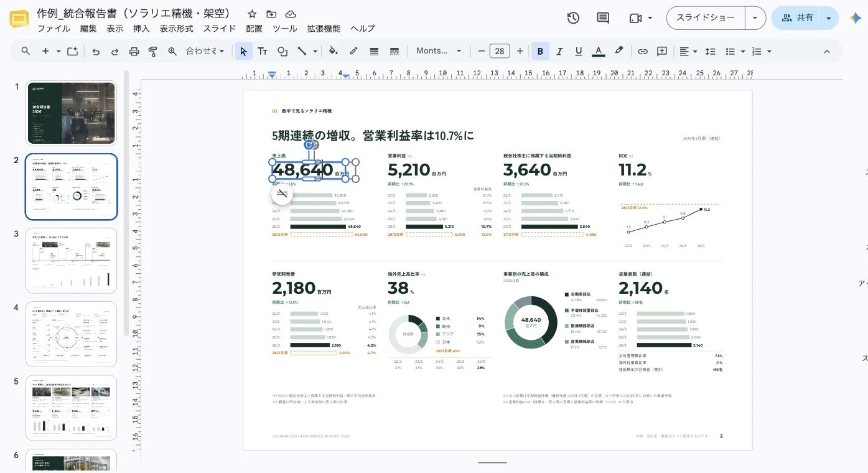Screen dimensions: 868x473
Task: Select the text box tool
Action: click(263, 51)
